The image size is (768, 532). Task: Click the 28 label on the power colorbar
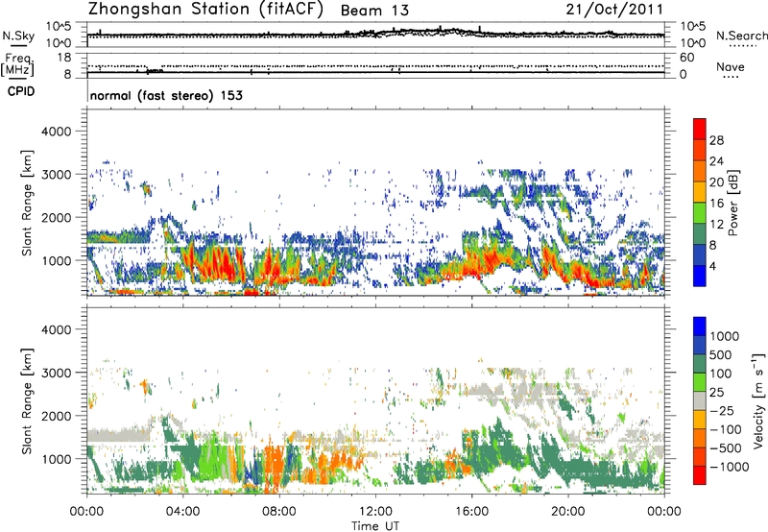[x=716, y=140]
